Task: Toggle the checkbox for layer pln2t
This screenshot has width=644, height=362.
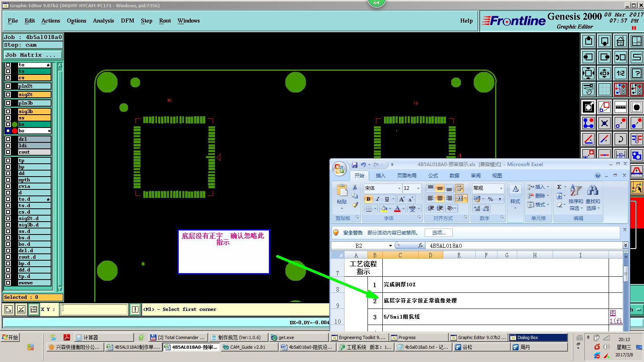Action: pos(8,86)
